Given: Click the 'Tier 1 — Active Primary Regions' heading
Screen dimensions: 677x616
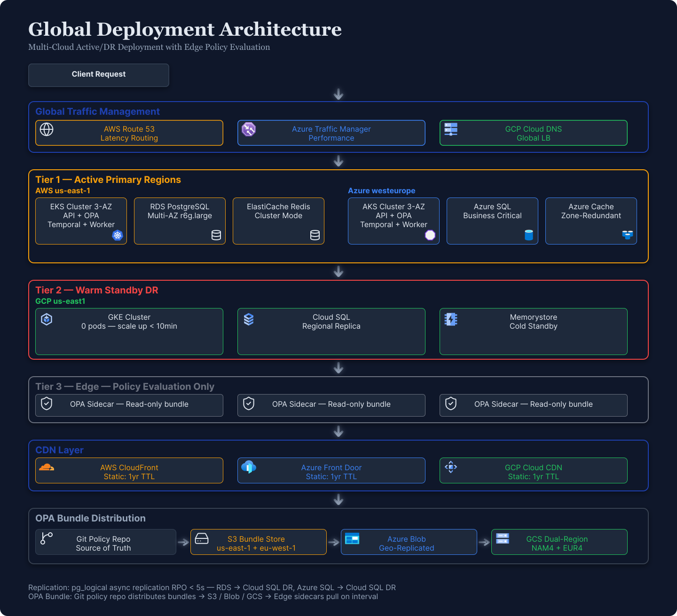Looking at the screenshot, I should click(108, 180).
